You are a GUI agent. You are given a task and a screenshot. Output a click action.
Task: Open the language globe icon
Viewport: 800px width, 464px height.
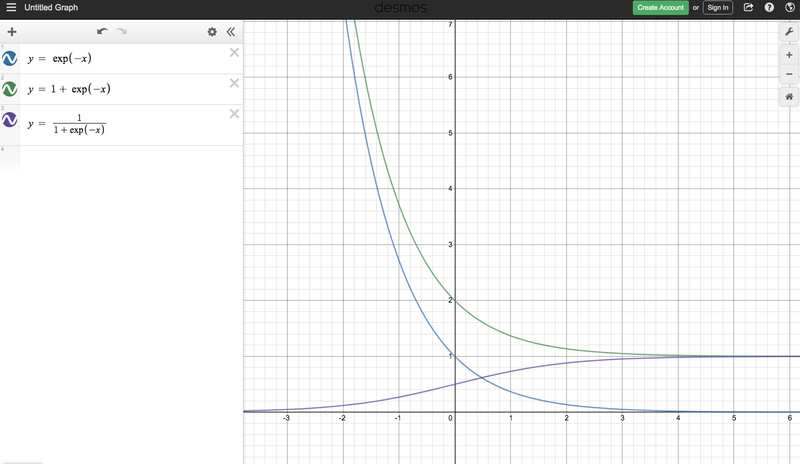point(790,7)
